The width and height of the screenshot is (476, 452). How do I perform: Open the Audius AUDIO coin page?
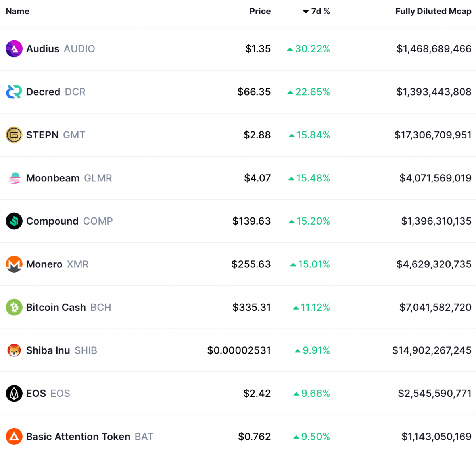tap(60, 49)
